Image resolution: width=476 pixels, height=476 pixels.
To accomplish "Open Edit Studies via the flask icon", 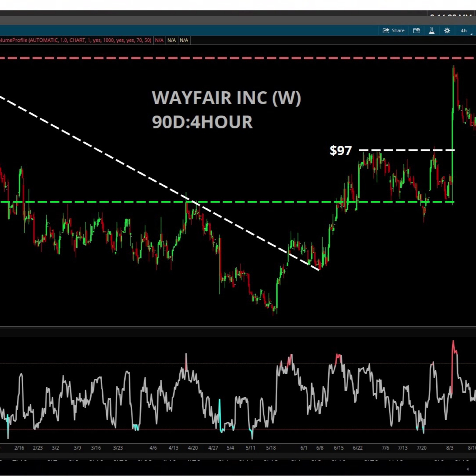I will (432, 31).
